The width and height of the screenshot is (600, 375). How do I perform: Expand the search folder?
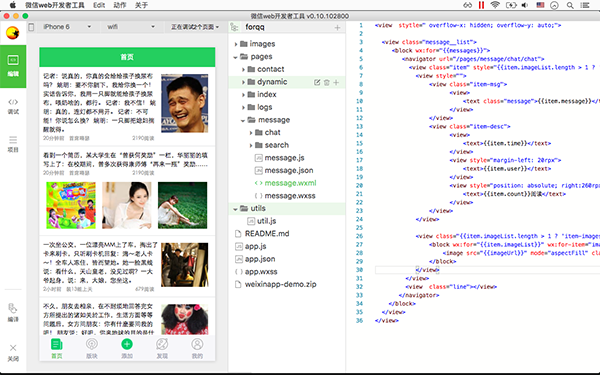(x=251, y=145)
